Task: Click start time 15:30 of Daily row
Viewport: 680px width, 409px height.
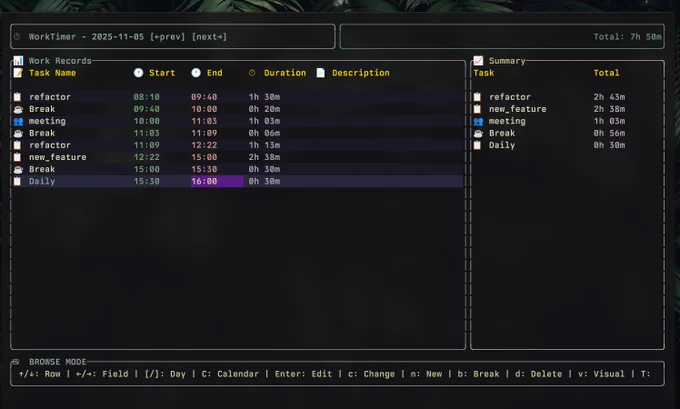Action: (147, 181)
